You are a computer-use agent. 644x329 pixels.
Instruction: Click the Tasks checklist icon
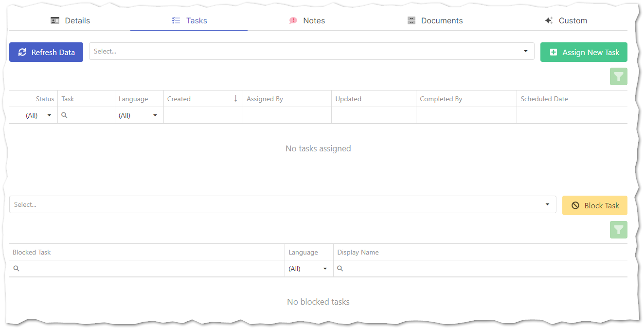[x=176, y=20]
